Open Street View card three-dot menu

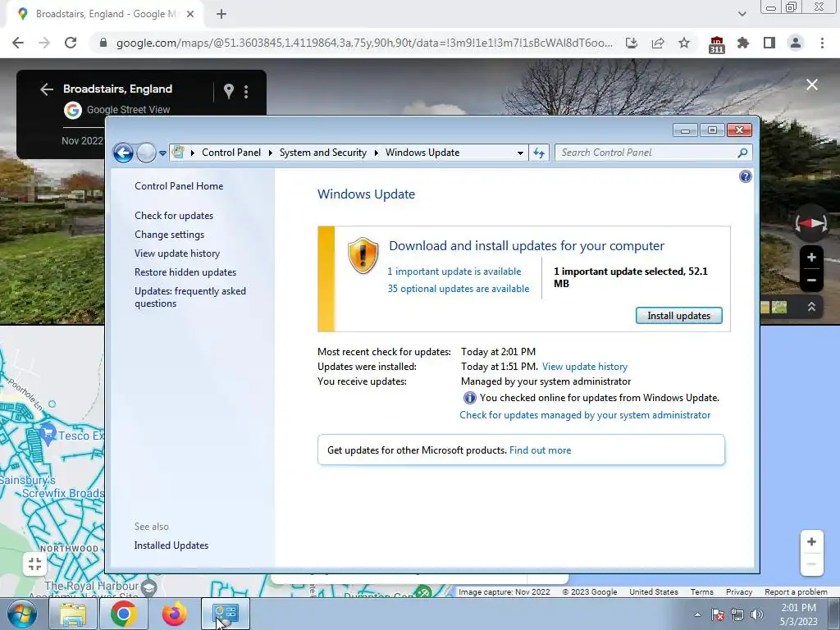(246, 92)
